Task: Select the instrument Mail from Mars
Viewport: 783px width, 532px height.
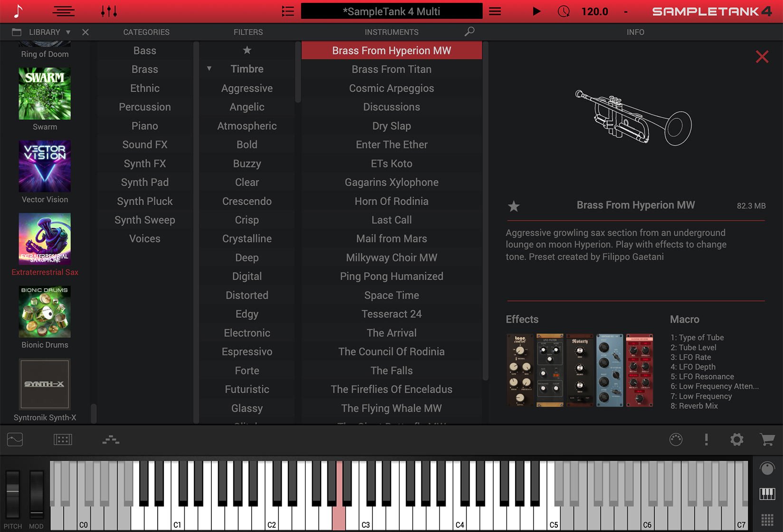Action: pos(391,238)
